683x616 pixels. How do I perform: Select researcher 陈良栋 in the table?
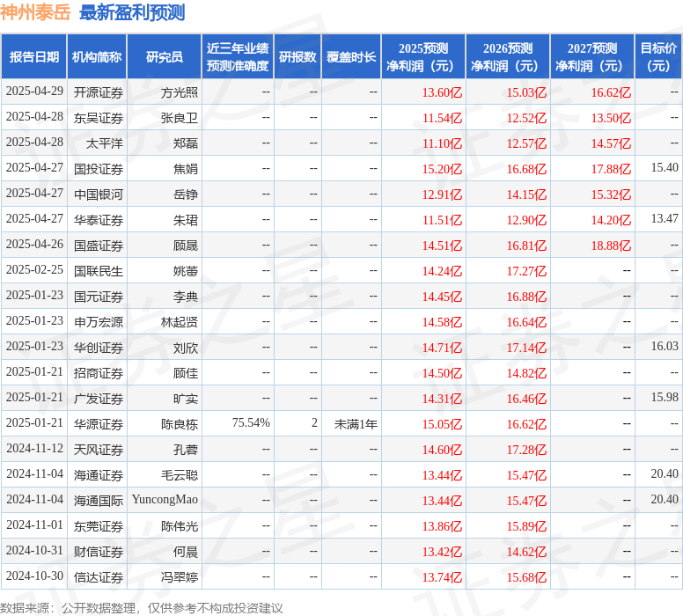click(180, 424)
